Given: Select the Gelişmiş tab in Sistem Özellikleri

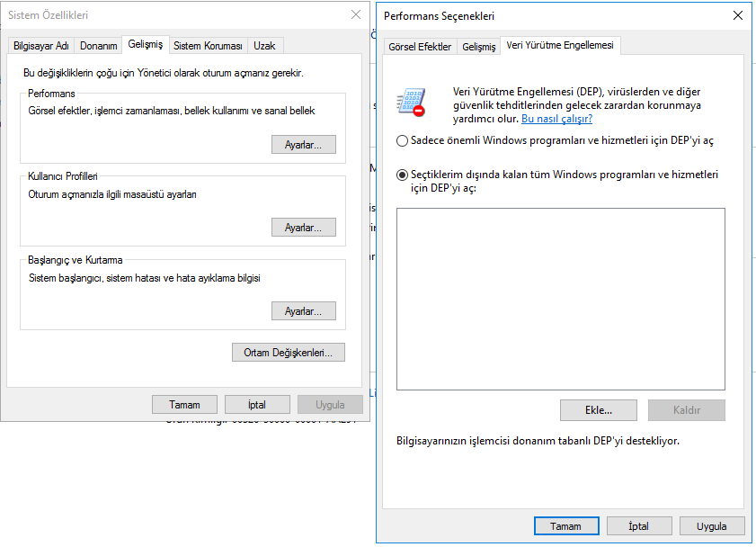Looking at the screenshot, I should [x=145, y=44].
